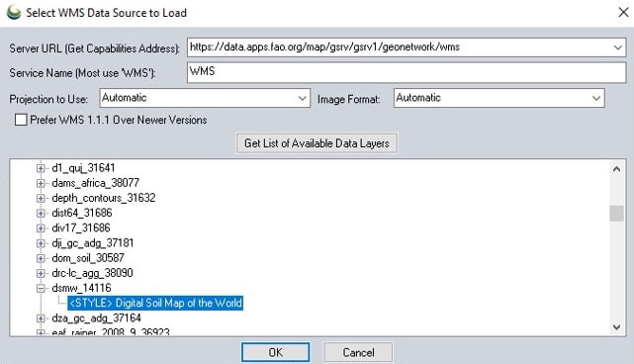This screenshot has width=634, height=364.
Task: Select the dist64_31686 layer label
Action: click(x=82, y=213)
